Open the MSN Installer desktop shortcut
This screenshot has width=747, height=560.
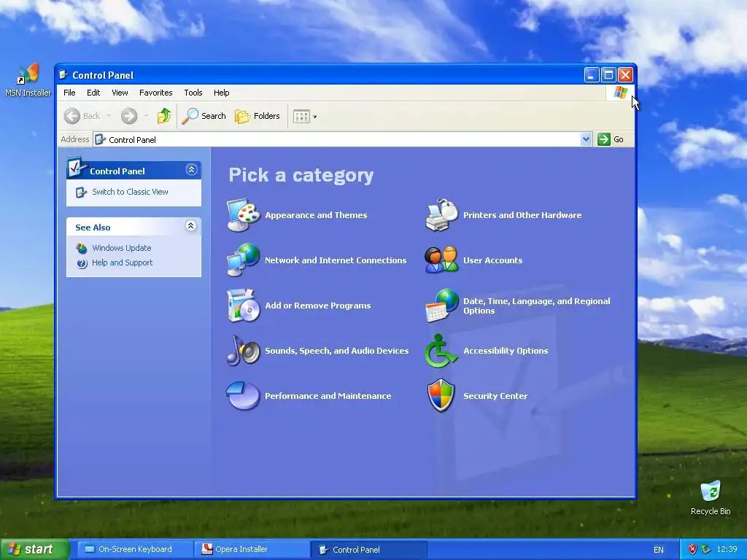[28, 80]
